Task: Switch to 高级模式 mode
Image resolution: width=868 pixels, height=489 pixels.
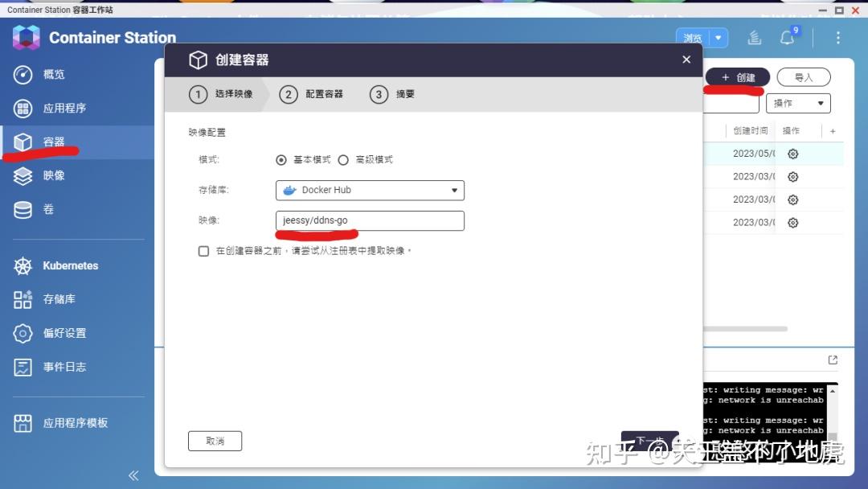Action: point(343,159)
